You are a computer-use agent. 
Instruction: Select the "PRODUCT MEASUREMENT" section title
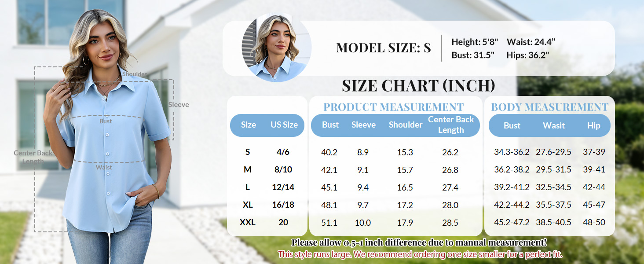[x=393, y=107]
